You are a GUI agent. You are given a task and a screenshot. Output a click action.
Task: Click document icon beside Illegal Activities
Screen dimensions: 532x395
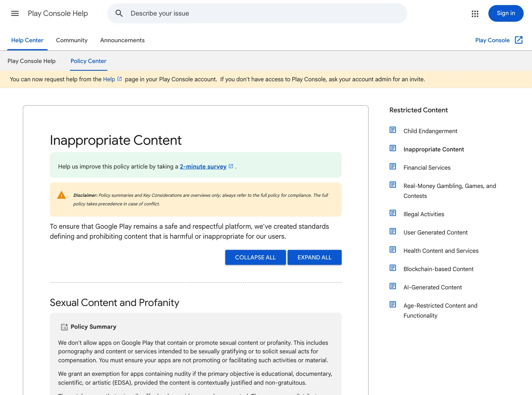pos(393,213)
